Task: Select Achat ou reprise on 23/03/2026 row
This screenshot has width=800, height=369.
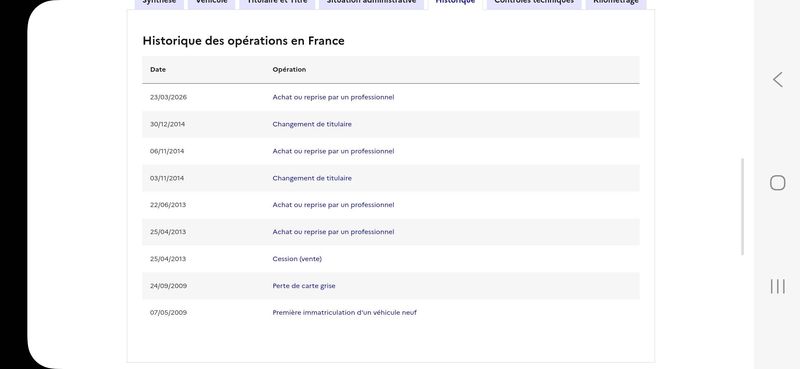Action: pyautogui.click(x=333, y=97)
